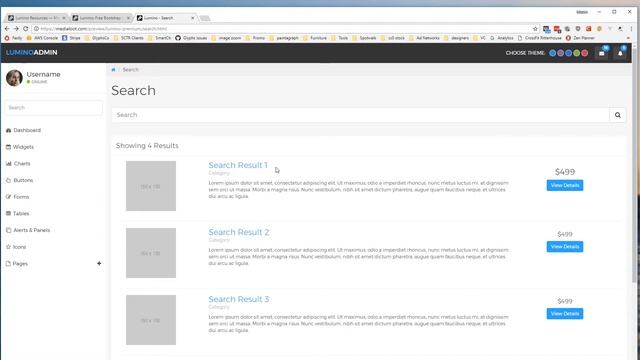Screen dimensions: 640x360
Task: Open the designers bookmark folder
Action: click(457, 38)
